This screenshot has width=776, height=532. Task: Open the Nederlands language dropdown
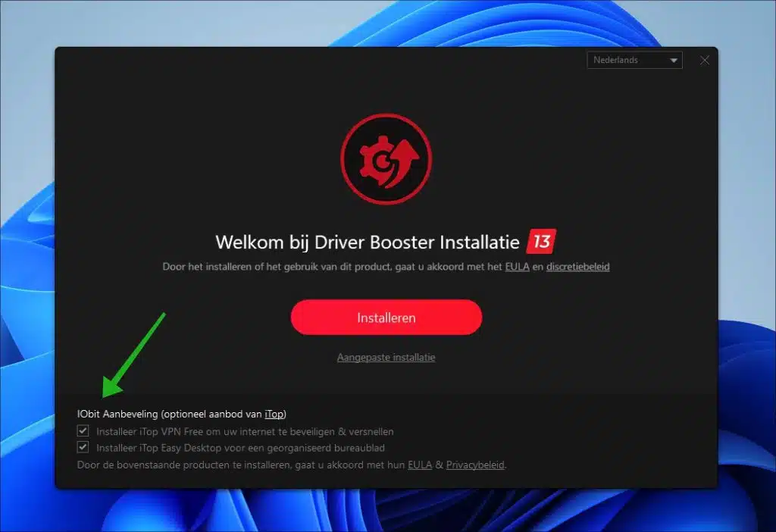[634, 61]
